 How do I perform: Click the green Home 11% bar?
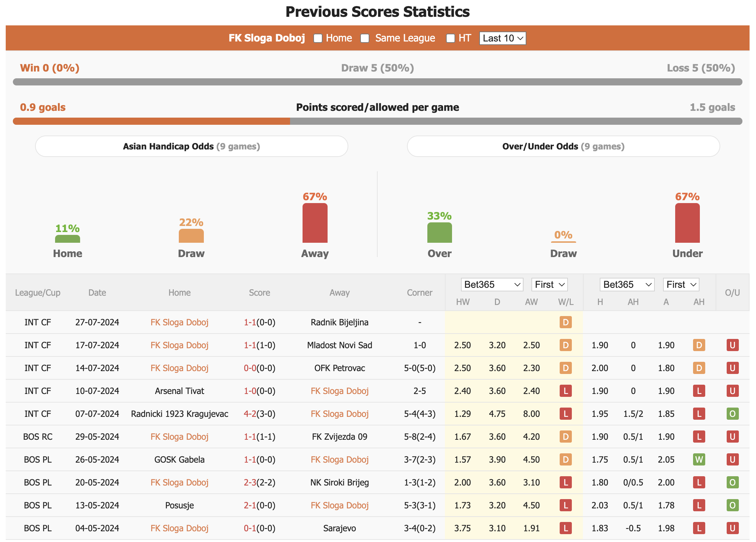pyautogui.click(x=68, y=239)
